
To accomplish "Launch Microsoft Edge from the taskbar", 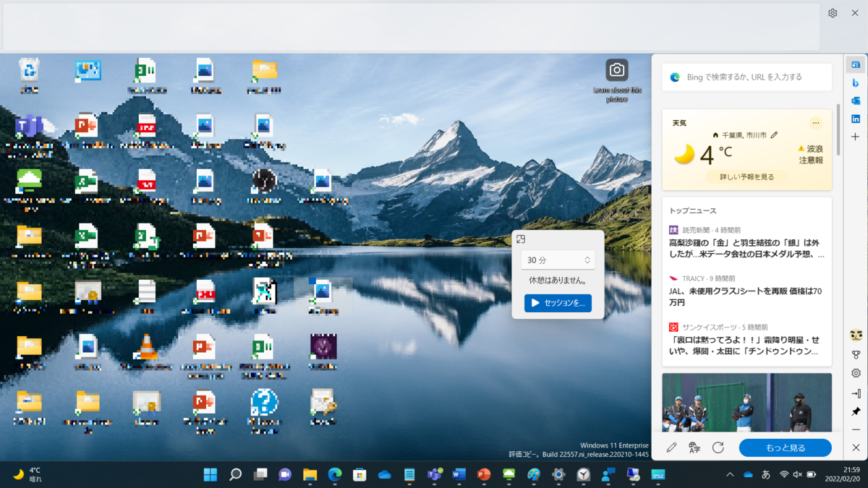I will pyautogui.click(x=335, y=474).
